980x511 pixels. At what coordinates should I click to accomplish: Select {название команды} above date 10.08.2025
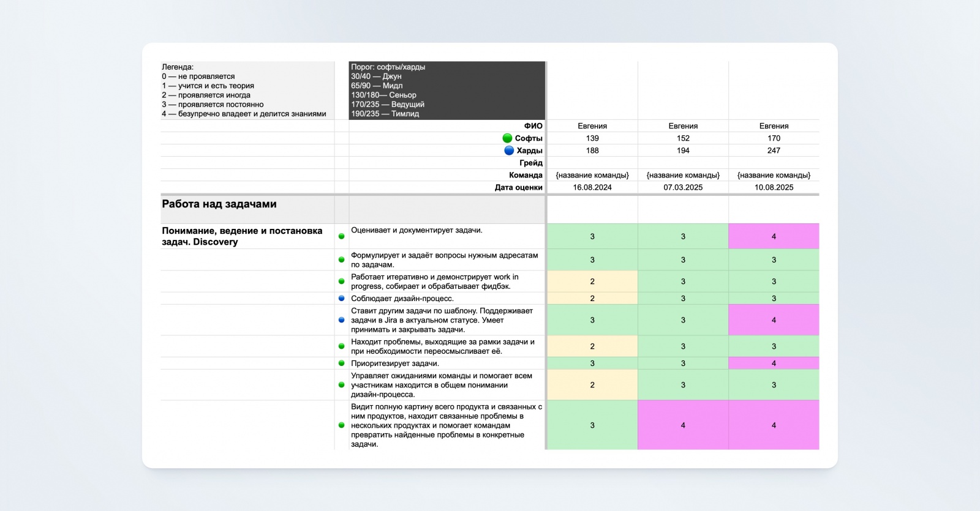click(774, 175)
